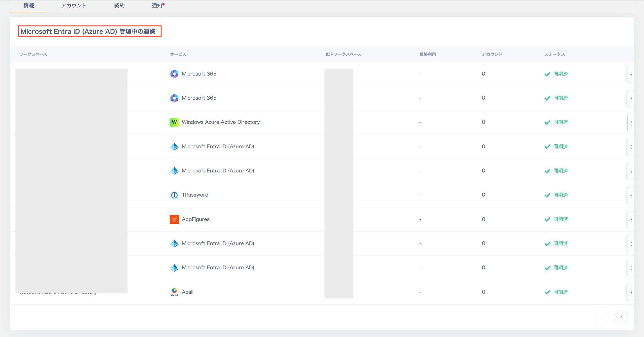Image resolution: width=644 pixels, height=337 pixels.
Task: Click 同期済 status in second Entra ID row
Action: click(x=561, y=170)
